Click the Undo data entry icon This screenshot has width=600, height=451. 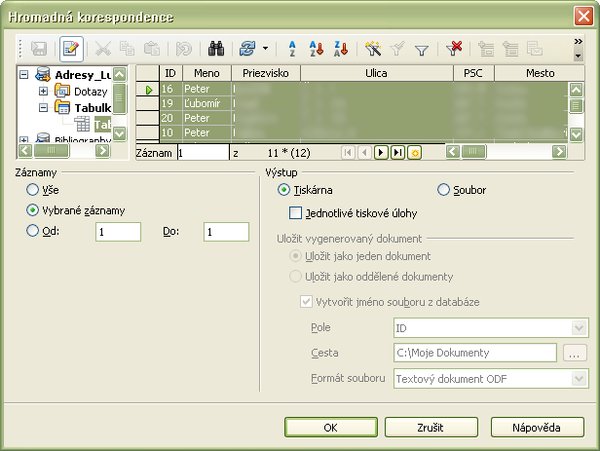pyautogui.click(x=184, y=49)
